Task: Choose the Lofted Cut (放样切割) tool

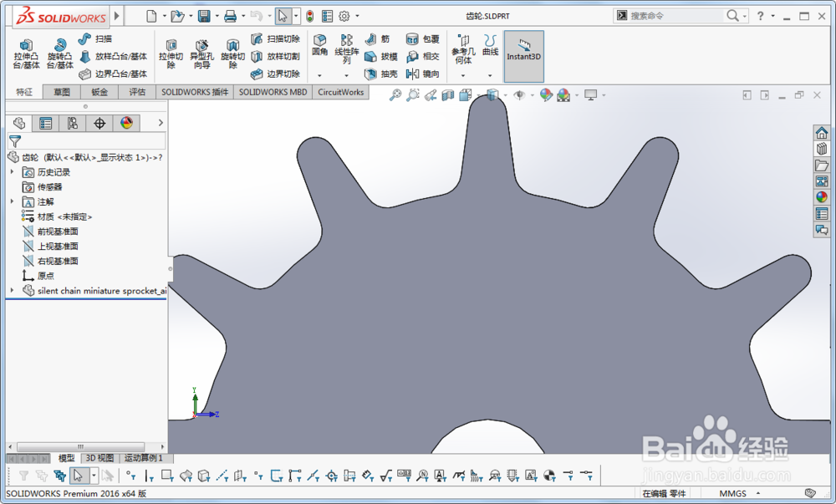Action: pos(276,57)
